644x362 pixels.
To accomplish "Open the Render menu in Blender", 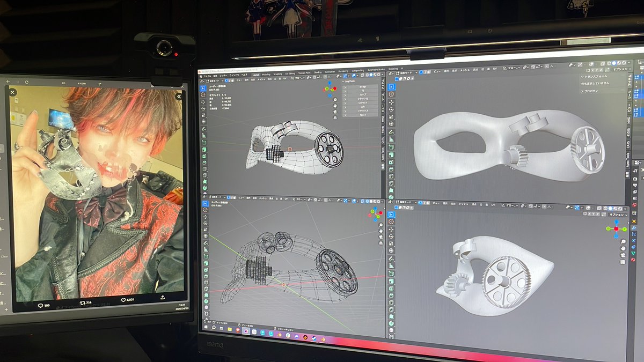I will pyautogui.click(x=223, y=76).
